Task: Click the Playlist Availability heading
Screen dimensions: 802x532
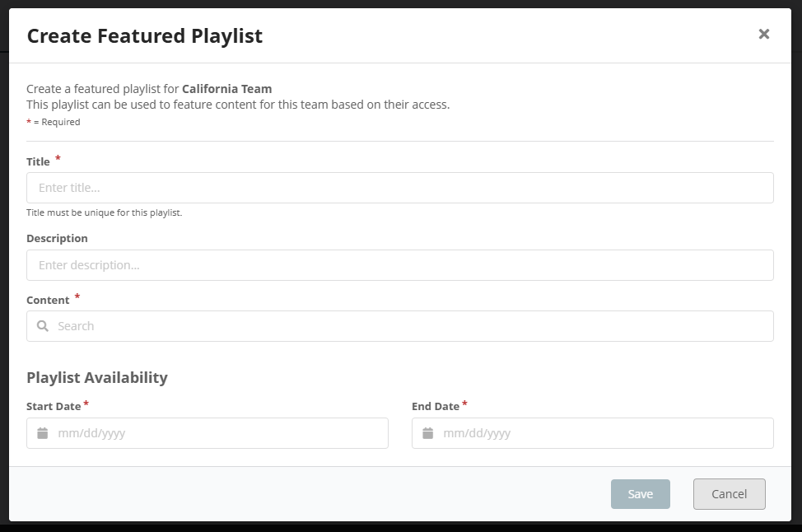Action: point(97,377)
